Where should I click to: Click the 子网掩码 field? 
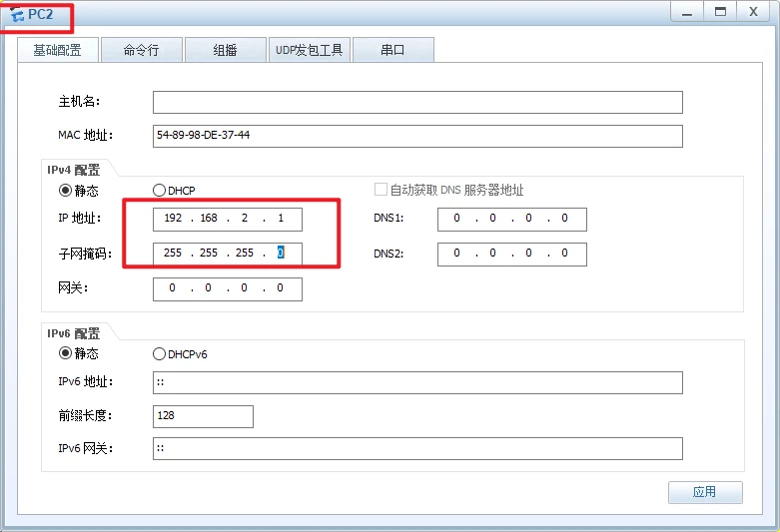pyautogui.click(x=227, y=254)
